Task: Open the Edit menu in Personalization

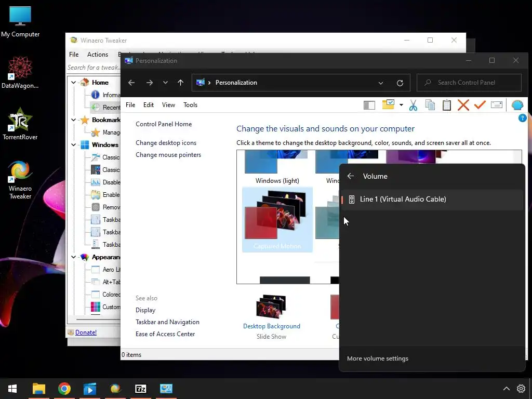Action: tap(148, 105)
